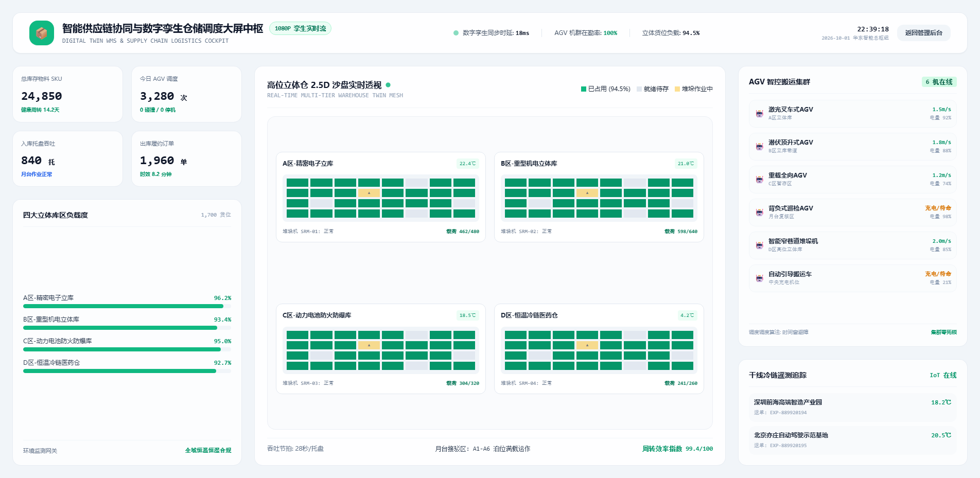Click the 1080P 孪生实时流 badge

click(300, 28)
